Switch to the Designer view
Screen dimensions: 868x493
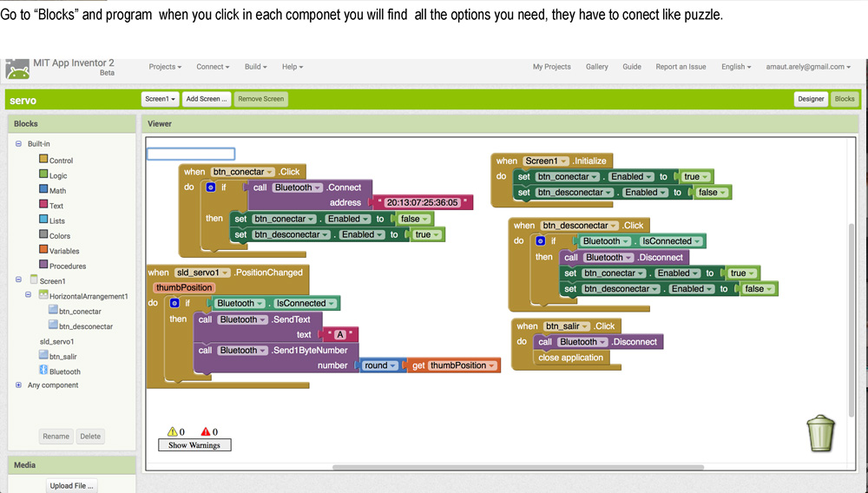tap(811, 99)
